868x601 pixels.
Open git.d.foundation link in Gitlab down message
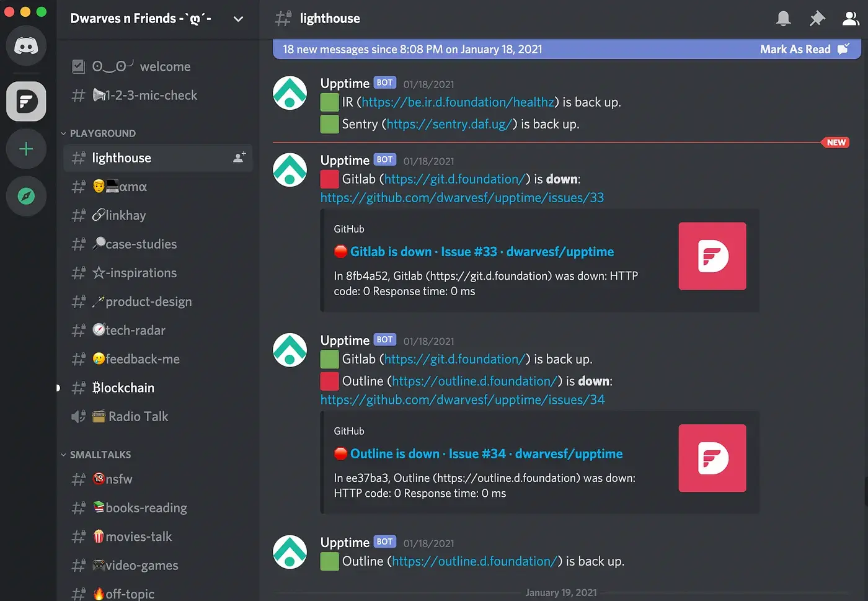pos(455,179)
